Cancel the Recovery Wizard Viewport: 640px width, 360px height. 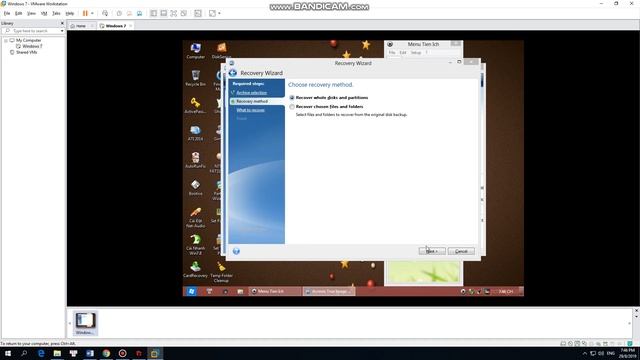click(461, 251)
